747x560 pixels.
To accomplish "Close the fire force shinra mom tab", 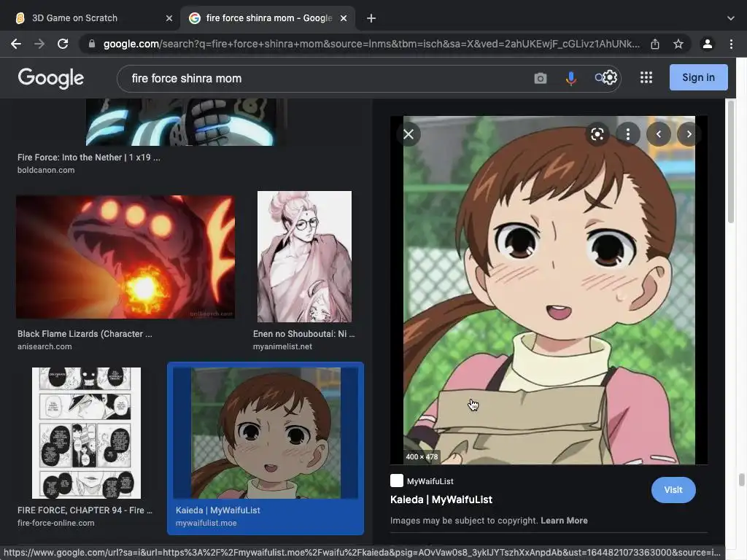I will 344,18.
